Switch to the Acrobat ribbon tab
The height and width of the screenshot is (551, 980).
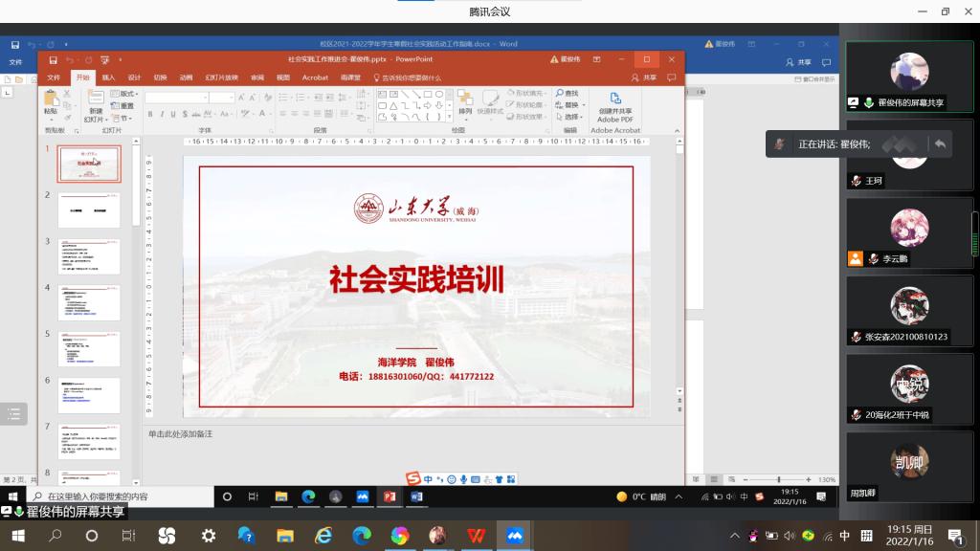[315, 77]
